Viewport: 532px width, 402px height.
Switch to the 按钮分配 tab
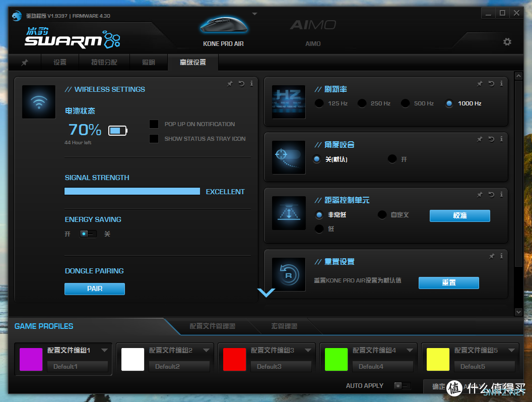[104, 63]
